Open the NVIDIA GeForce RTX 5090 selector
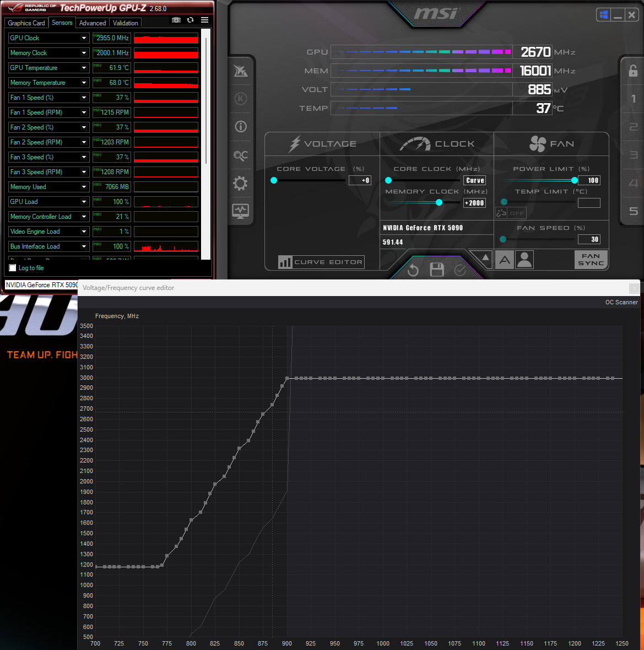Image resolution: width=644 pixels, height=650 pixels. coord(41,285)
